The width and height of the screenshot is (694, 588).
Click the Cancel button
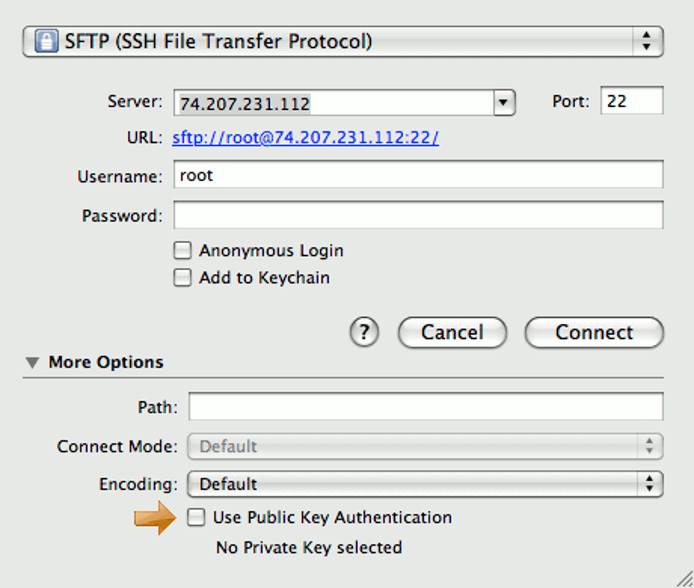(x=452, y=333)
